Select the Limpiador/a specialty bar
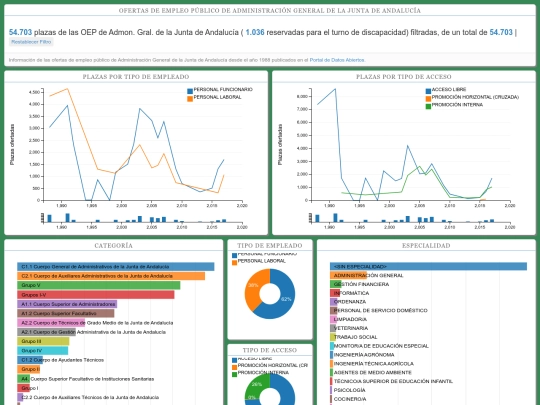540x405 pixels. pos(333,320)
